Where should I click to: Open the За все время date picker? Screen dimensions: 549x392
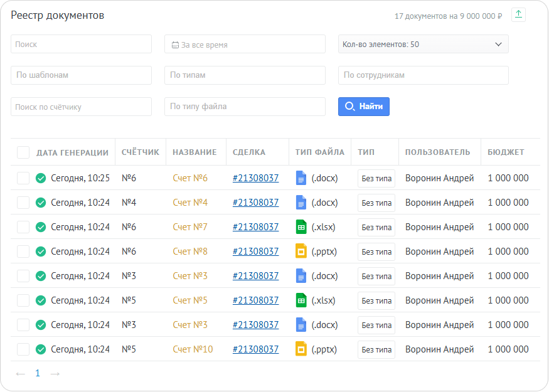coord(245,44)
